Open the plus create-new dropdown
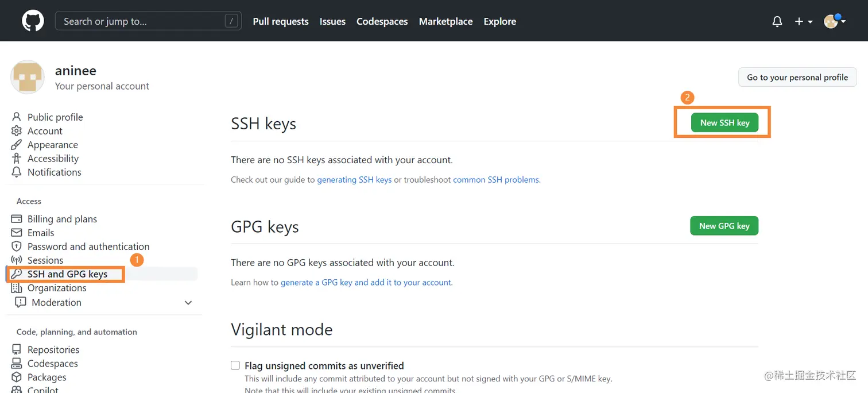This screenshot has width=868, height=393. pos(803,21)
